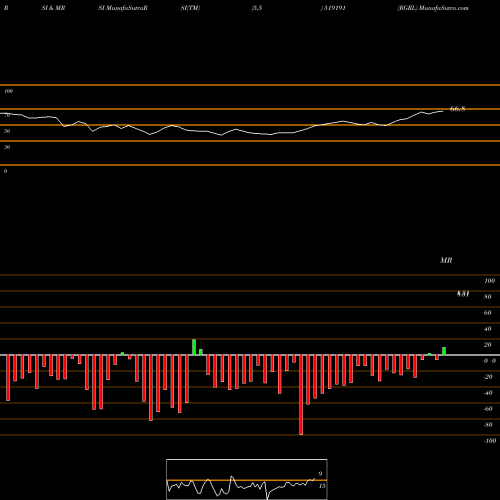This screenshot has height=500, width=500.
Task: Click the RSI value label 66.8
Action: click(457, 109)
